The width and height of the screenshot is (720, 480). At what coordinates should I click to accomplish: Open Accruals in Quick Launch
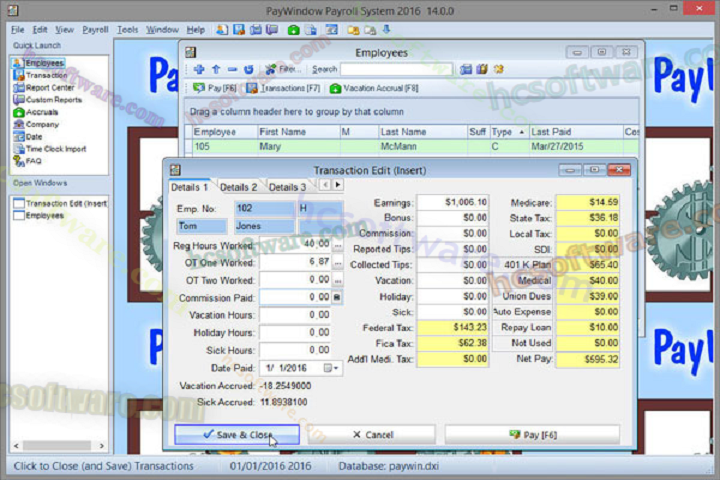[x=36, y=112]
